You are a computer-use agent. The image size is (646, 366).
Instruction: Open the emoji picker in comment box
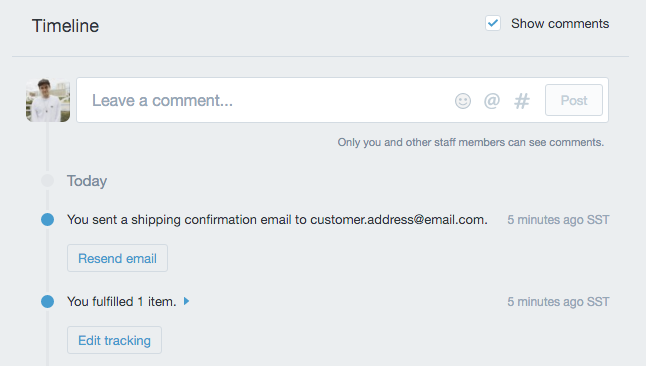(463, 101)
